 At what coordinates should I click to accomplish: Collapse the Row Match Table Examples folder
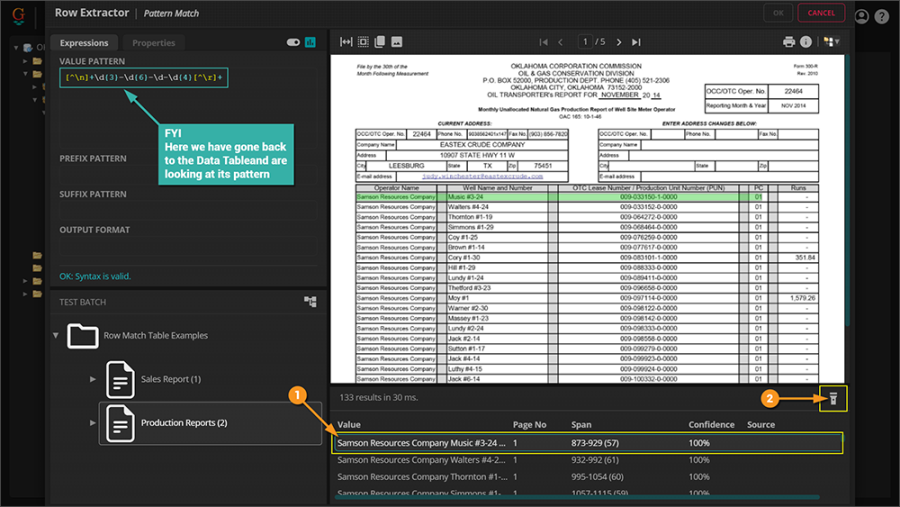pos(56,336)
